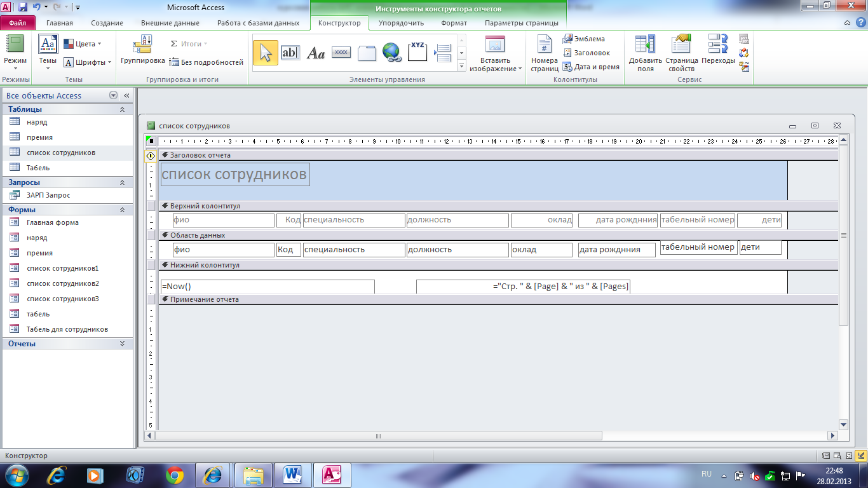The width and height of the screenshot is (868, 488).
Task: Open the Файл tab
Action: point(18,23)
